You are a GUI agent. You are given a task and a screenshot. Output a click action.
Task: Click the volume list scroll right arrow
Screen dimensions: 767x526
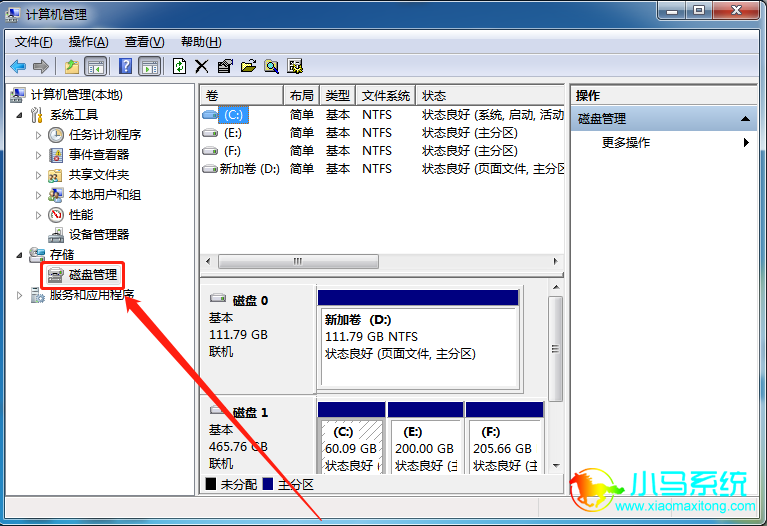(555, 261)
